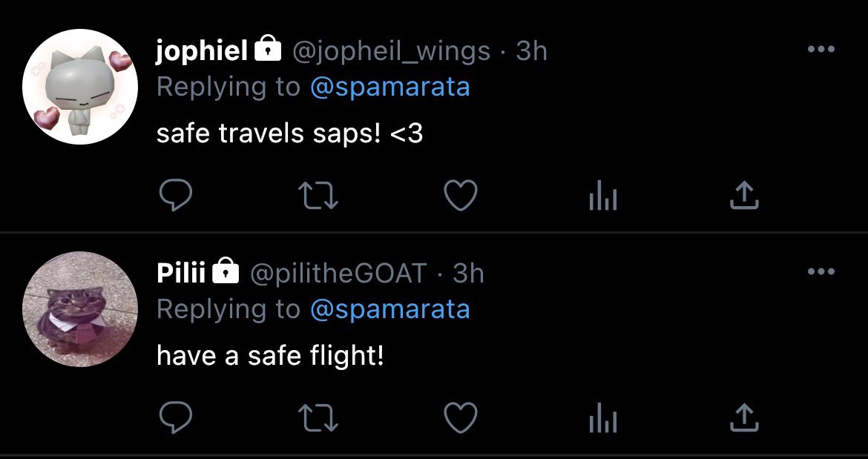Open more options on Pilii's tweet
The image size is (868, 459).
(821, 271)
